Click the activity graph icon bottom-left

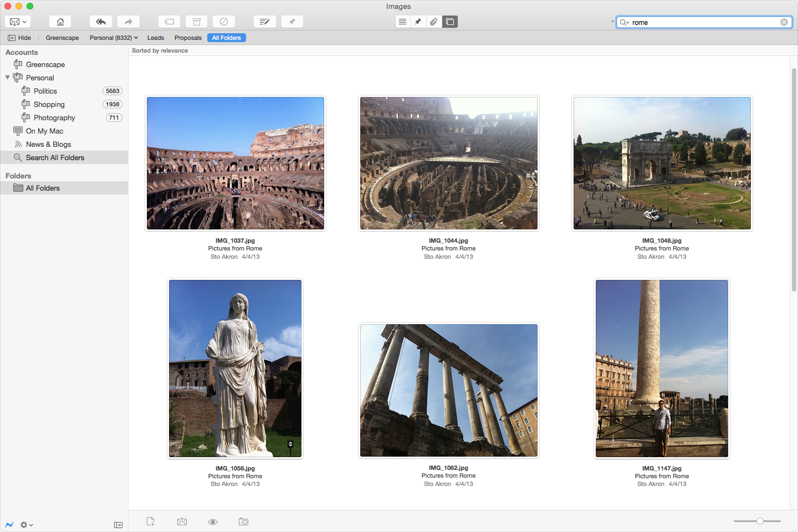pyautogui.click(x=9, y=525)
